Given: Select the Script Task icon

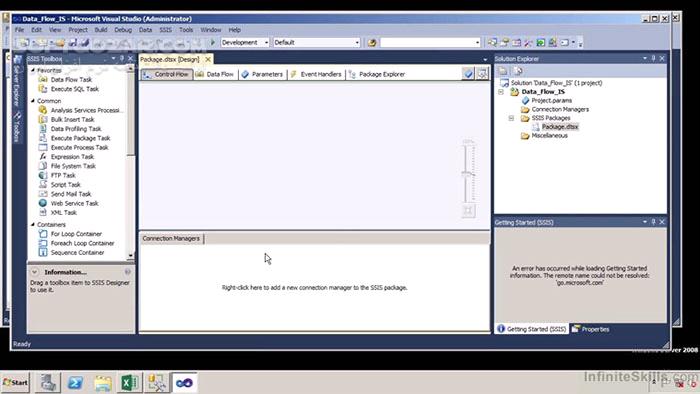Looking at the screenshot, I should (x=43, y=184).
